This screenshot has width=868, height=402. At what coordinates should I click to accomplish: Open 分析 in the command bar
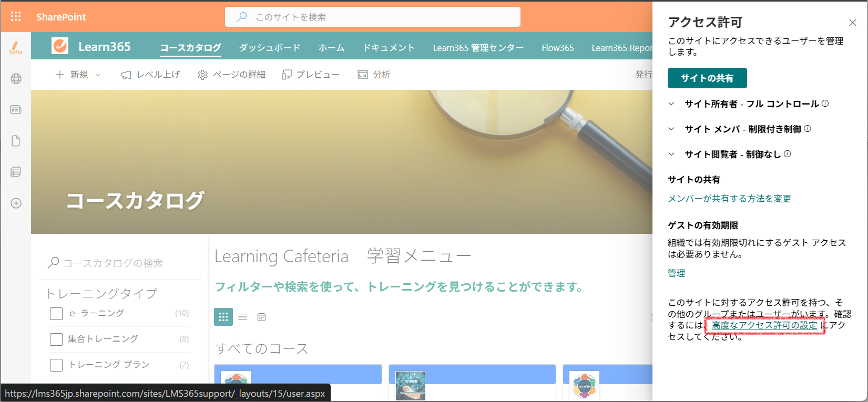(x=374, y=75)
